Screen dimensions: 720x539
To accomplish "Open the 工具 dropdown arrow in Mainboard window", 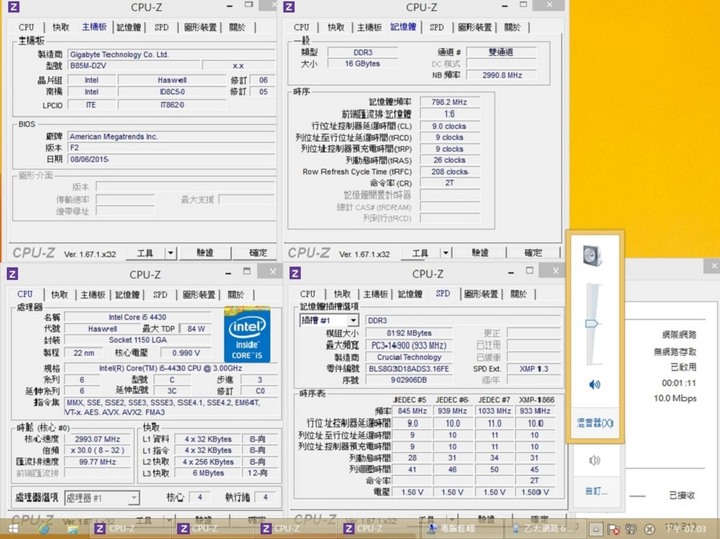I will coord(170,253).
